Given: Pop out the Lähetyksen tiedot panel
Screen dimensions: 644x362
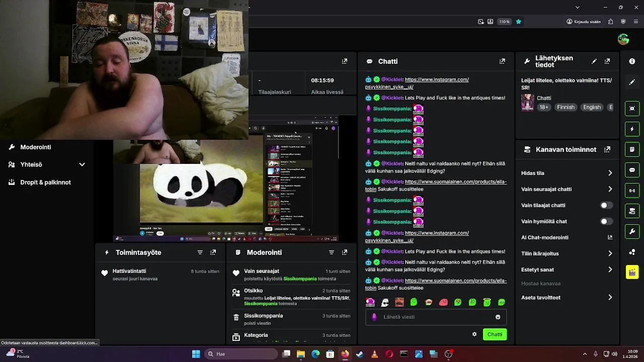Looking at the screenshot, I should pyautogui.click(x=607, y=61).
